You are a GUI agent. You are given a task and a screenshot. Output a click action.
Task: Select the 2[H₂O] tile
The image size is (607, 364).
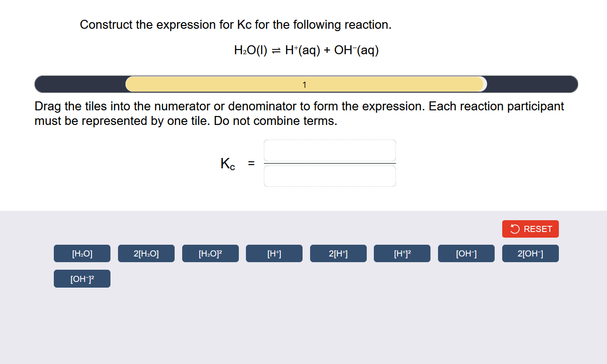146,253
